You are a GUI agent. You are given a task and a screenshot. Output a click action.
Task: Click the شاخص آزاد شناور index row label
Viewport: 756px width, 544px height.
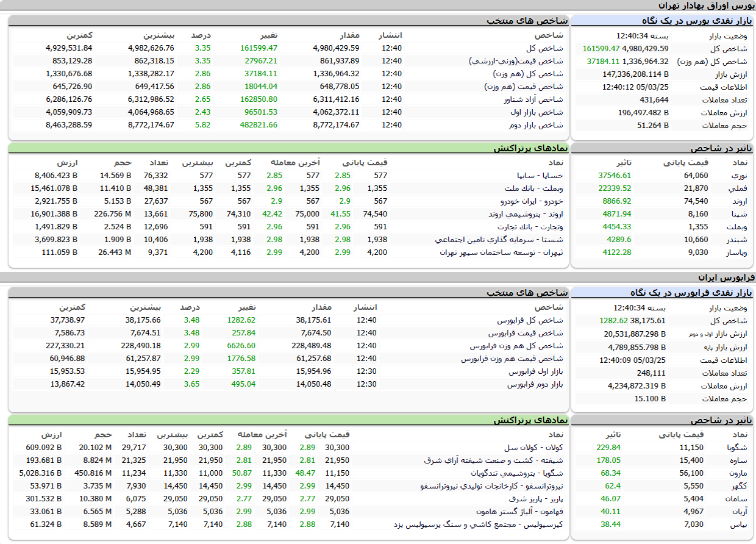click(x=533, y=99)
